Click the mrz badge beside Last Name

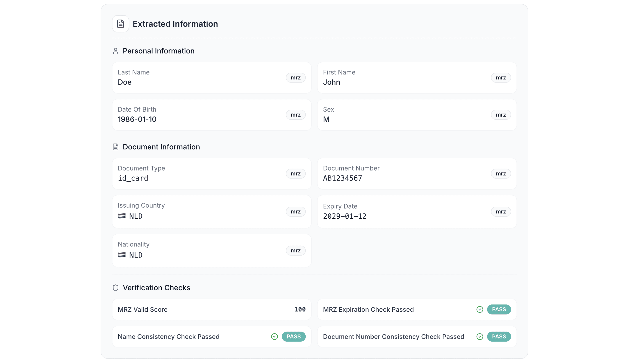point(295,78)
